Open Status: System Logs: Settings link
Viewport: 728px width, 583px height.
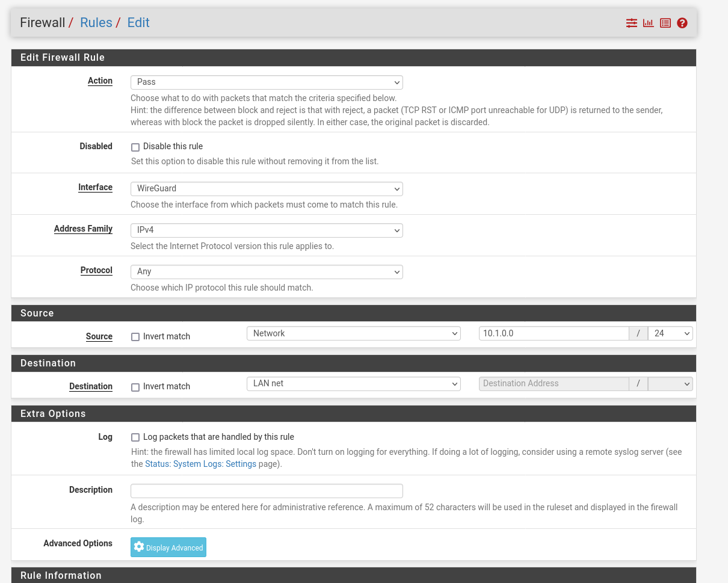[201, 464]
